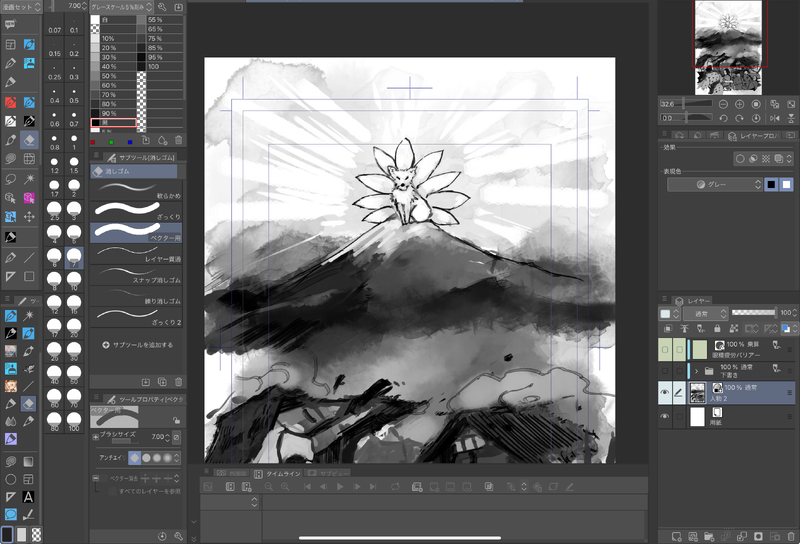800x544 pixels.
Task: Open color set wrench settings icon
Action: (x=162, y=7)
